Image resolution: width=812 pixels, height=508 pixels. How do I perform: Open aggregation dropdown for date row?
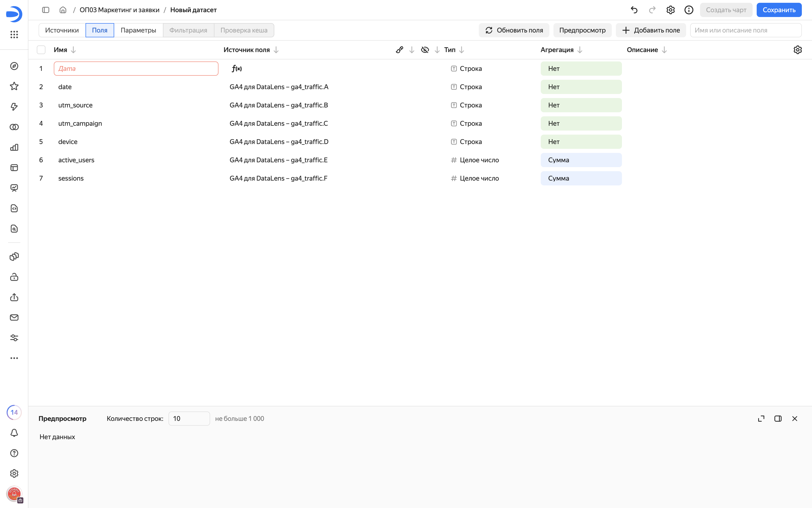point(581,87)
